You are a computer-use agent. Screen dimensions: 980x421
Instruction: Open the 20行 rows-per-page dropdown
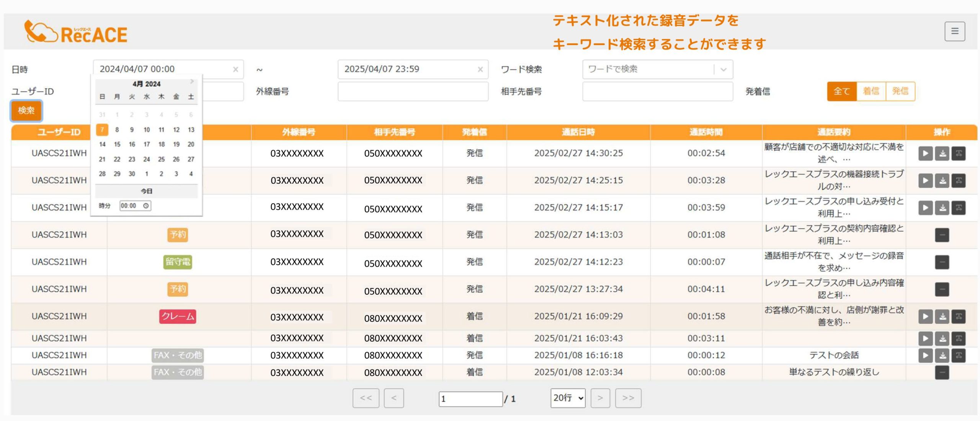(568, 398)
